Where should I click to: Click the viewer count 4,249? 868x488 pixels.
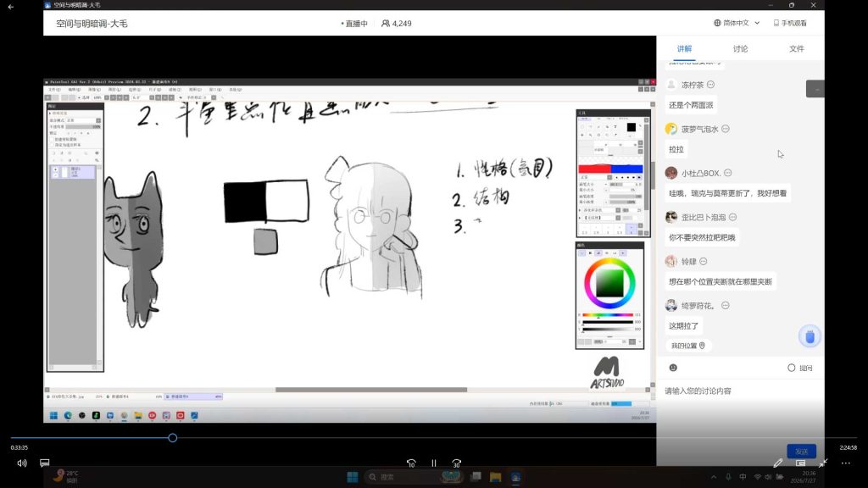tap(397, 23)
